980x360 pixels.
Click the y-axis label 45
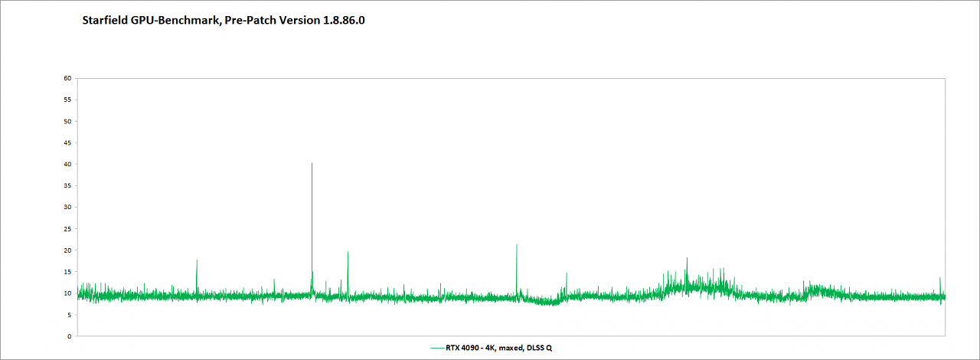[67, 142]
